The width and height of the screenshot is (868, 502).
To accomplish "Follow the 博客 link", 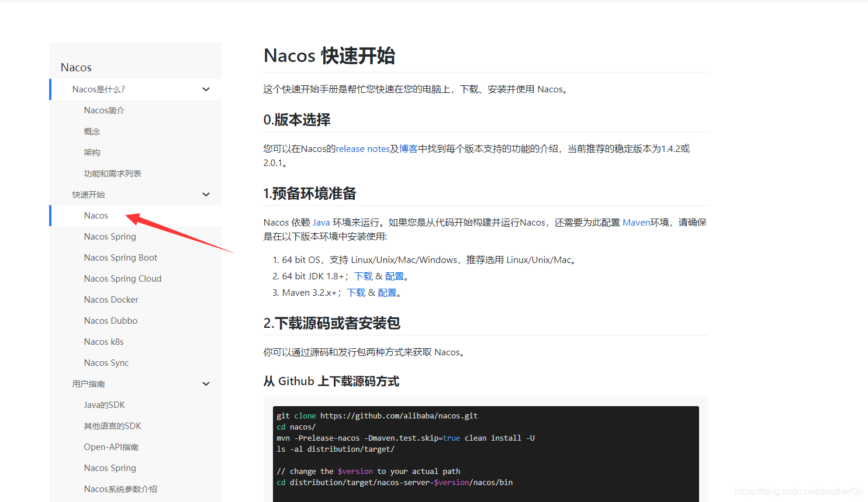I will [409, 149].
